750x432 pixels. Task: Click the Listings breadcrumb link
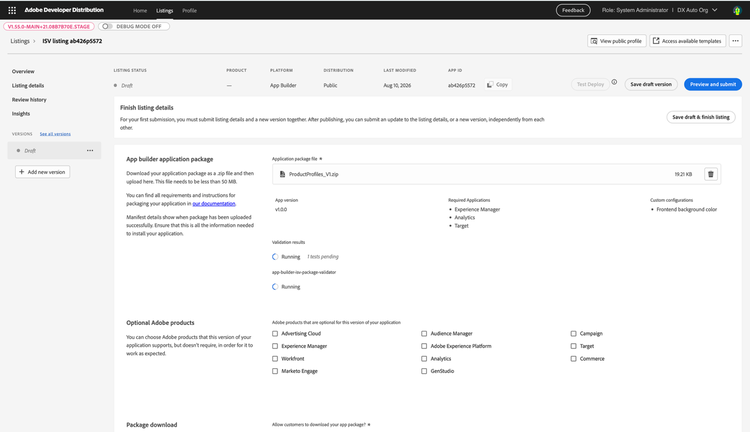(20, 41)
